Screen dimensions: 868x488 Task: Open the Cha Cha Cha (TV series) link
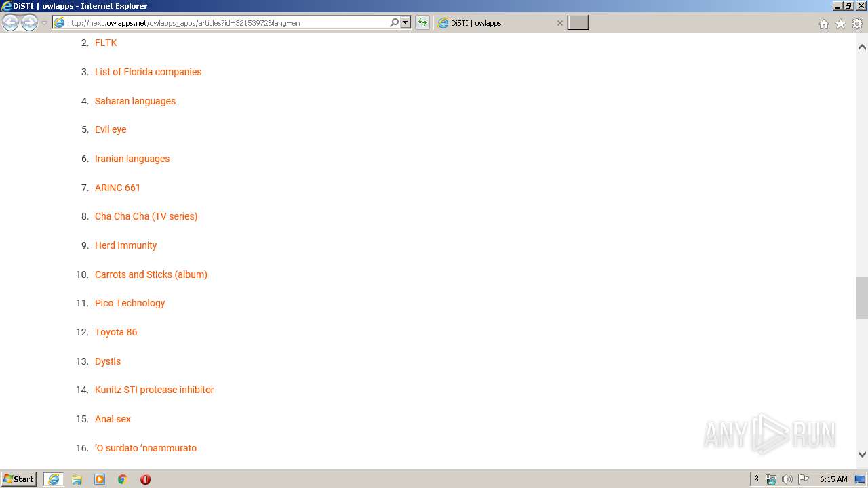pos(146,216)
